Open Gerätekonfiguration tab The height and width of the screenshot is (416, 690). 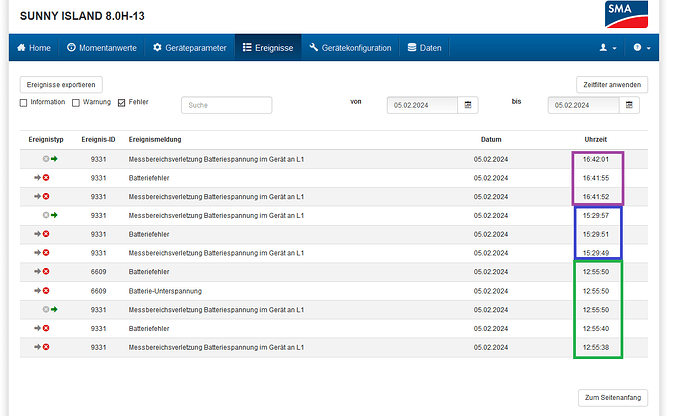tap(350, 48)
